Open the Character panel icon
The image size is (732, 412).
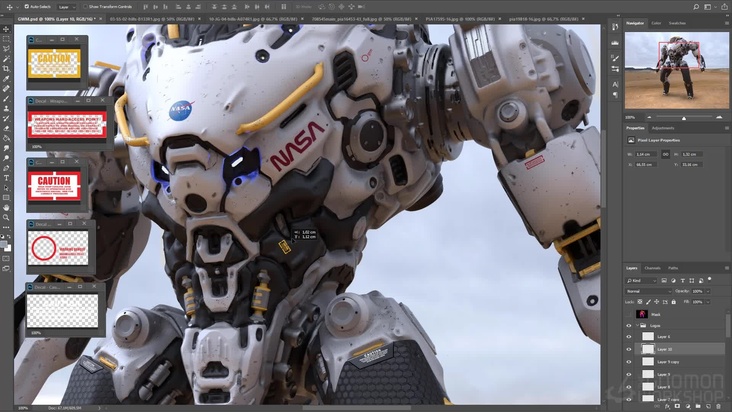pyautogui.click(x=615, y=84)
